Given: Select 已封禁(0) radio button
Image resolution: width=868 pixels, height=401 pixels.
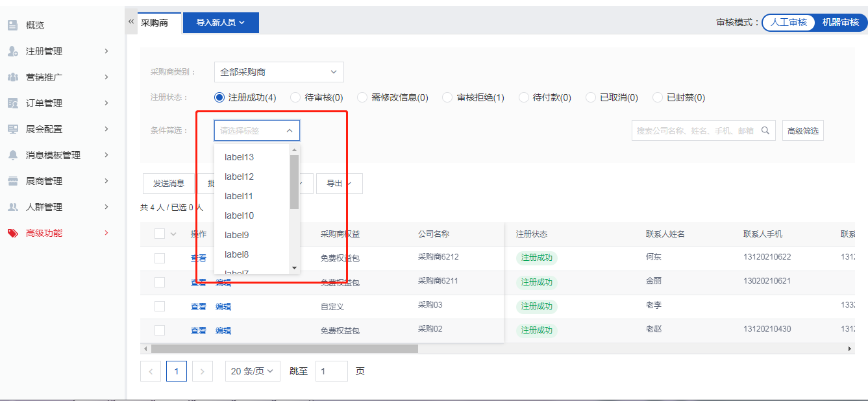Looking at the screenshot, I should click(658, 97).
